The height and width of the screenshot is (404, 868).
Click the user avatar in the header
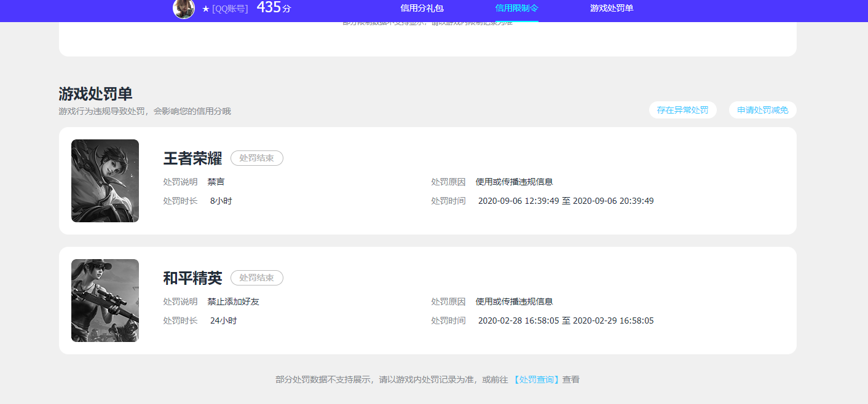(184, 8)
